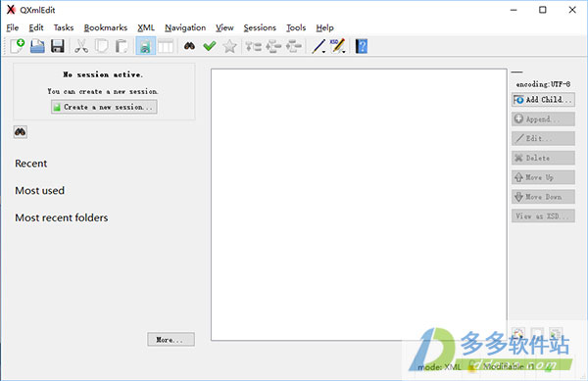Click inside the empty XML editor area
Screen dimensions: 588x381
[x=359, y=204]
